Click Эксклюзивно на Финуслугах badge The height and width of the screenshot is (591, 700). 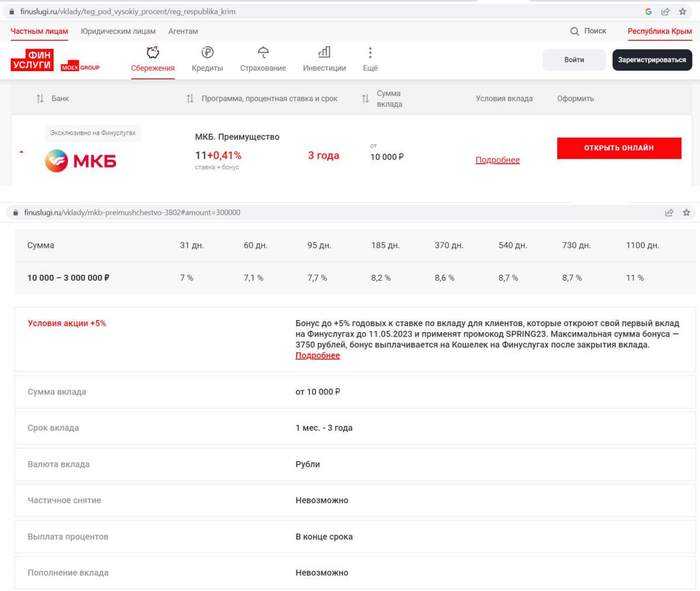point(93,133)
